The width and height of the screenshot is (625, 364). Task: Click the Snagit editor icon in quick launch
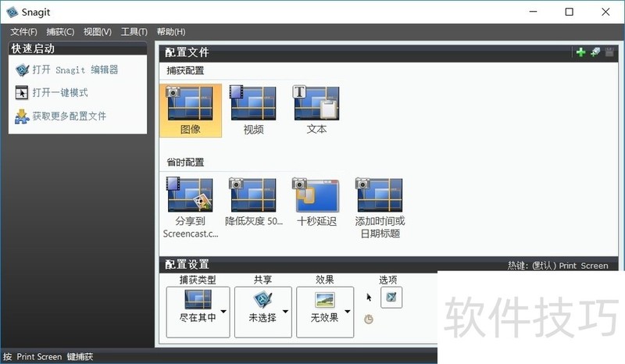tap(23, 70)
